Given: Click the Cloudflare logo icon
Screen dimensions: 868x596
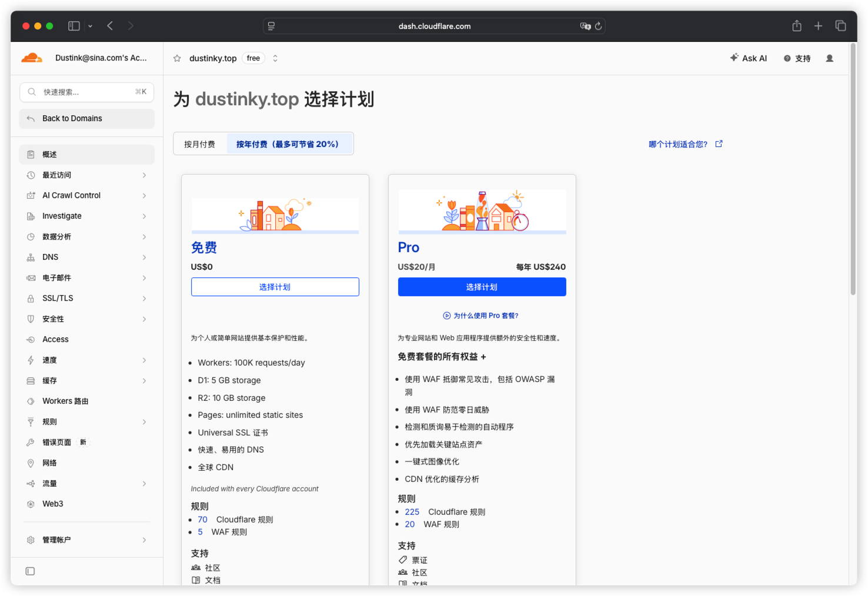Looking at the screenshot, I should [x=32, y=58].
